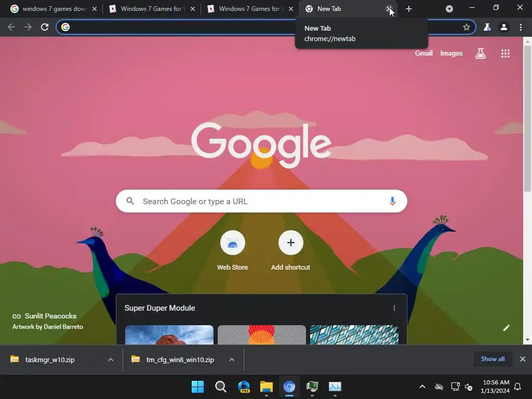This screenshot has width=532, height=399.
Task: Open Sunlit Peacocks artwork link
Action: 50,316
